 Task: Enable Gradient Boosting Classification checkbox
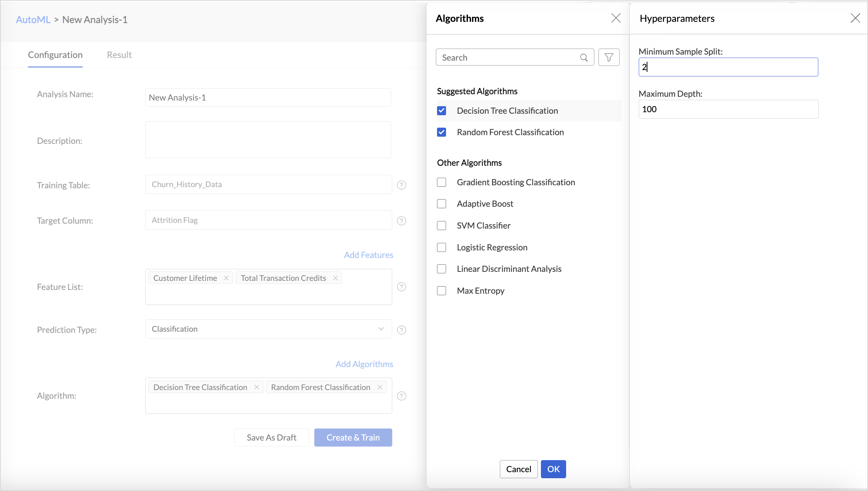coord(442,182)
